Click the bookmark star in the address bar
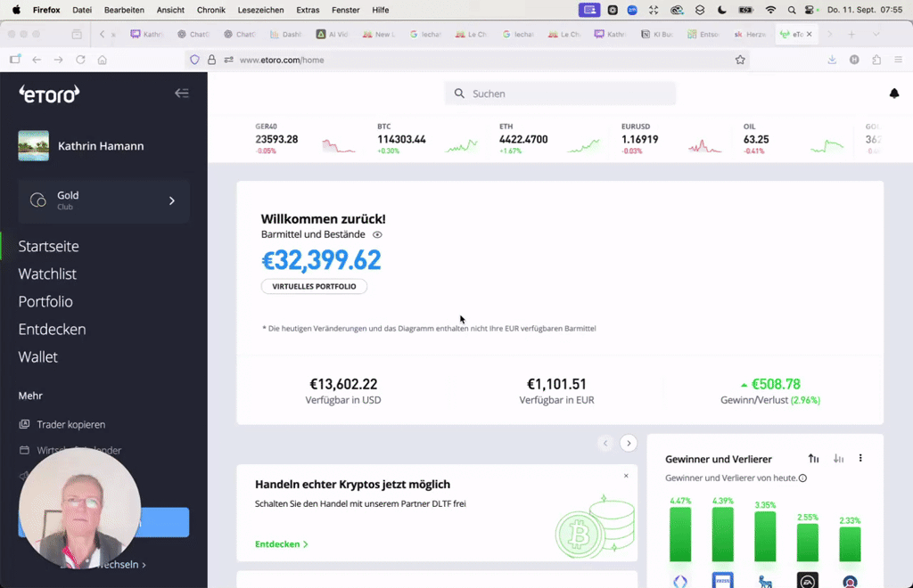 (740, 60)
